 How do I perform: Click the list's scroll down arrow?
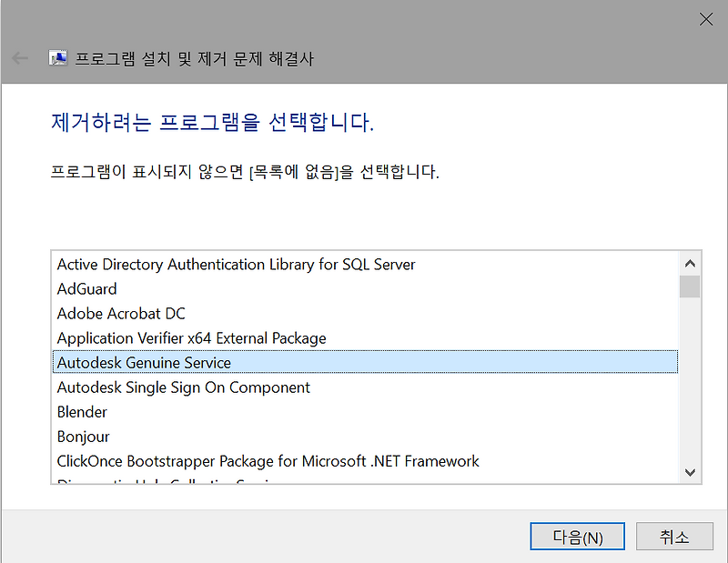click(690, 472)
